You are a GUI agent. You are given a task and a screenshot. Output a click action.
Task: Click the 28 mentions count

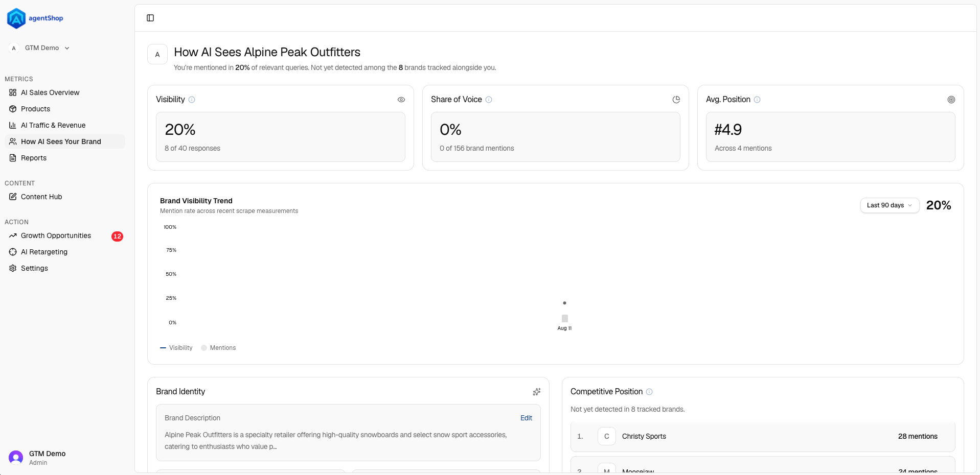pyautogui.click(x=918, y=436)
